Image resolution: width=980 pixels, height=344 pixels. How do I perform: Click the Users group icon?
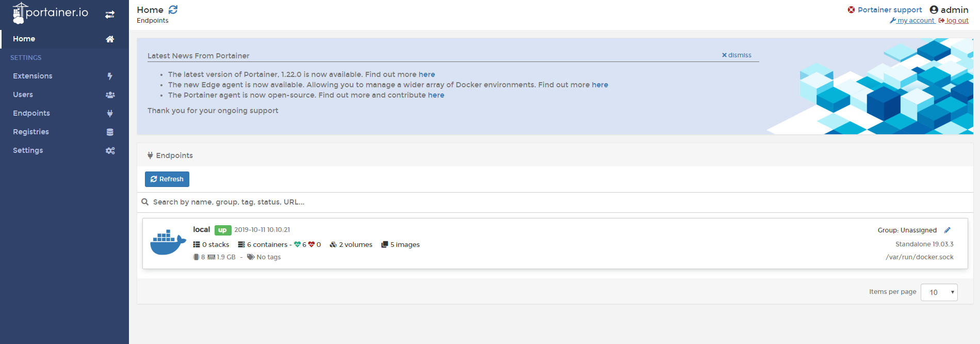[x=110, y=95]
